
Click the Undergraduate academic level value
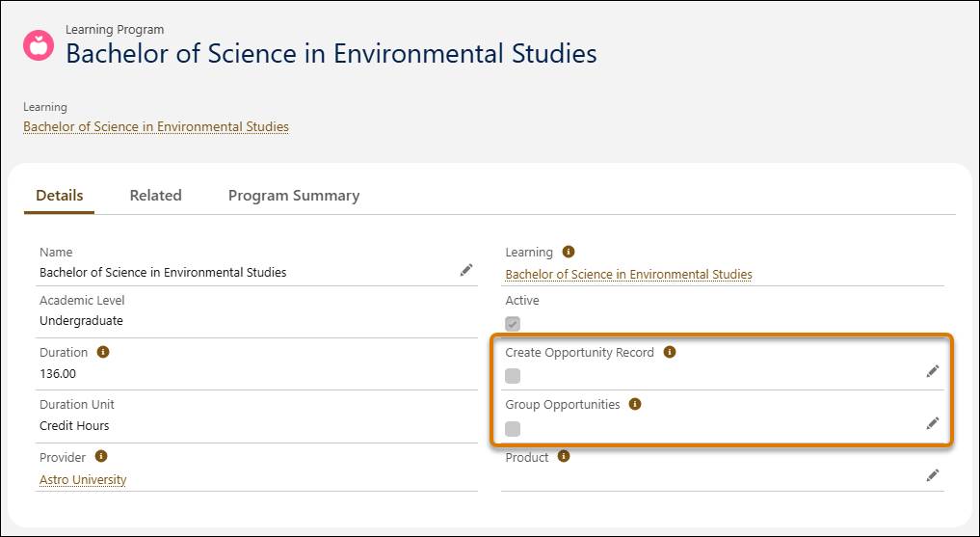tap(81, 321)
